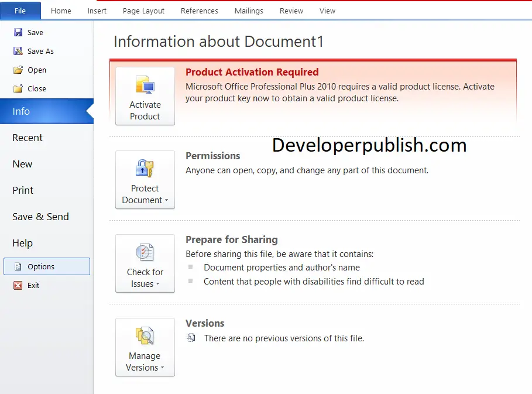Click 'There are no previous versions of this file.'
This screenshot has height=394, width=532.
pos(284,338)
